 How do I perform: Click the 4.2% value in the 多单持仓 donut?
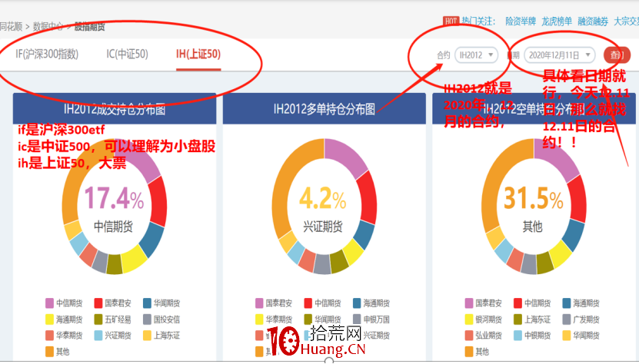click(x=323, y=199)
